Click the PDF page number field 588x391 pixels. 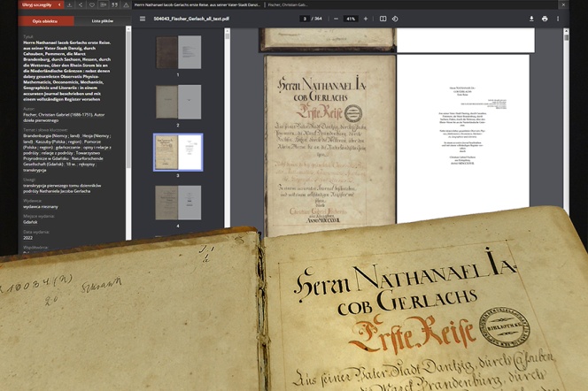coord(304,18)
